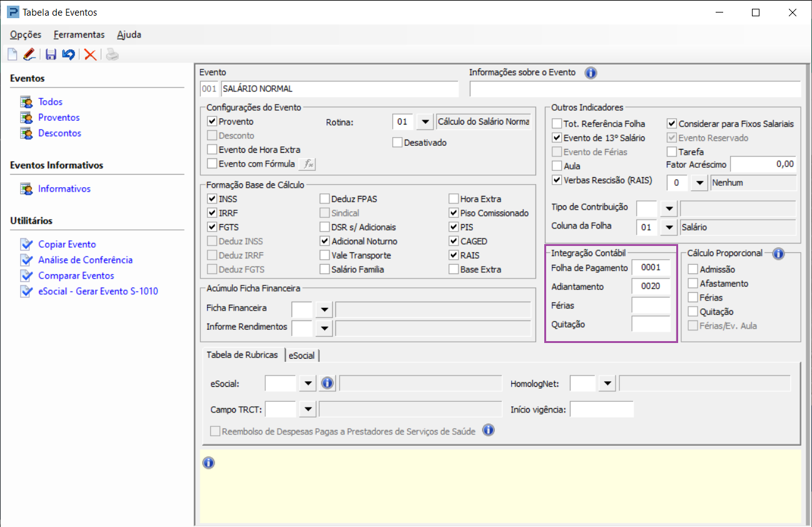Enable the Vale Transporte checkbox
812x527 pixels.
point(325,255)
